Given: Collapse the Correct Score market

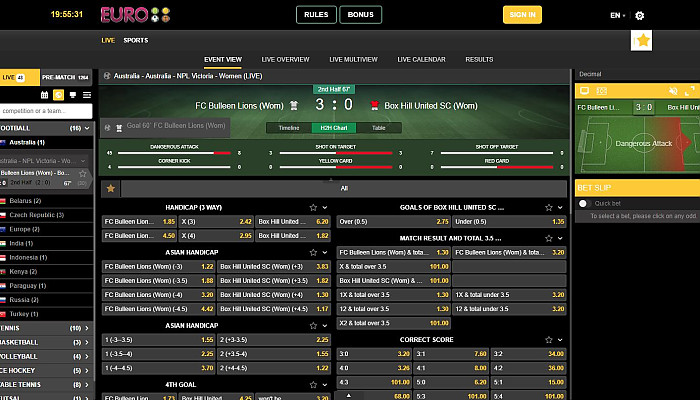Looking at the screenshot, I should 560,340.
